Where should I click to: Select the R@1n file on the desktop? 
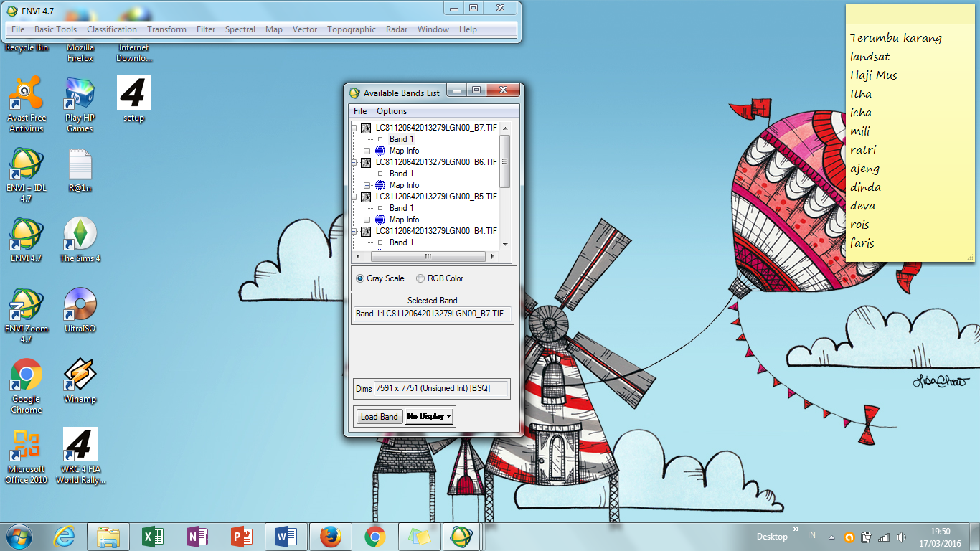(x=80, y=169)
